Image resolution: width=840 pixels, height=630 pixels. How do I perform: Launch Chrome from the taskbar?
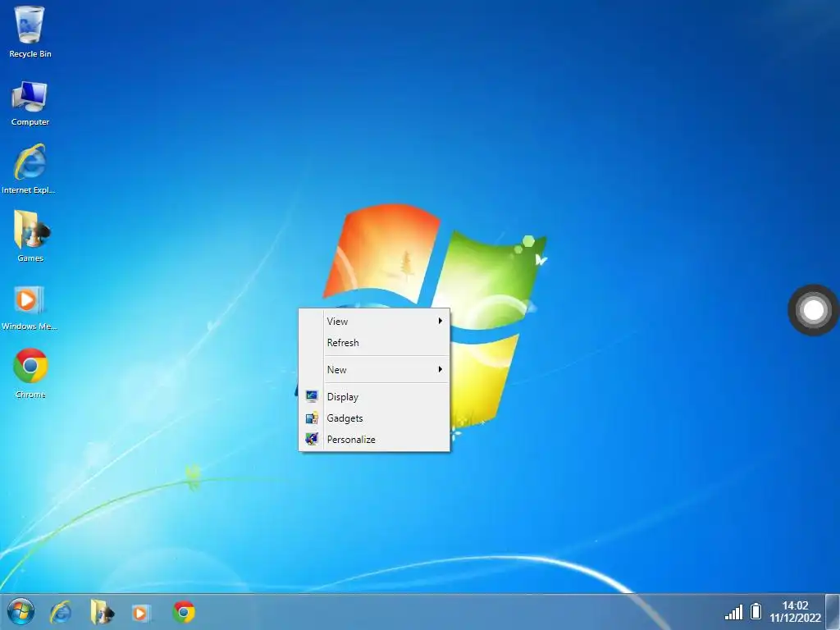pyautogui.click(x=184, y=612)
